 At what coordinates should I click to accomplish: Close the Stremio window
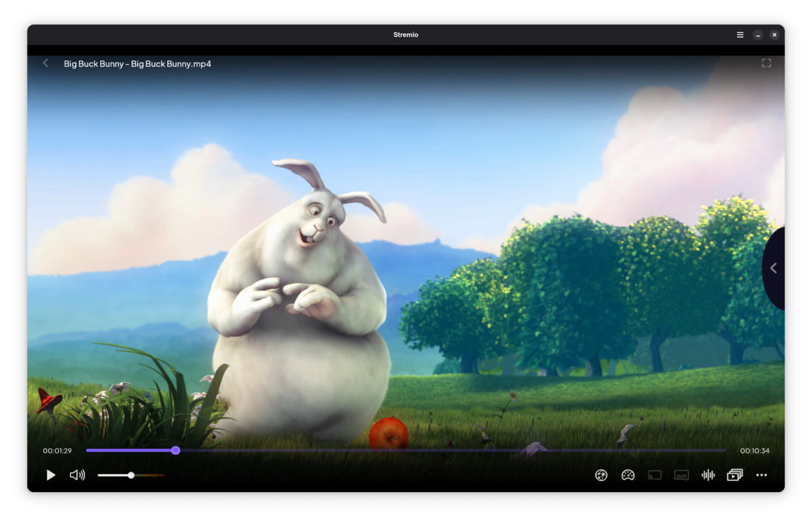click(774, 34)
